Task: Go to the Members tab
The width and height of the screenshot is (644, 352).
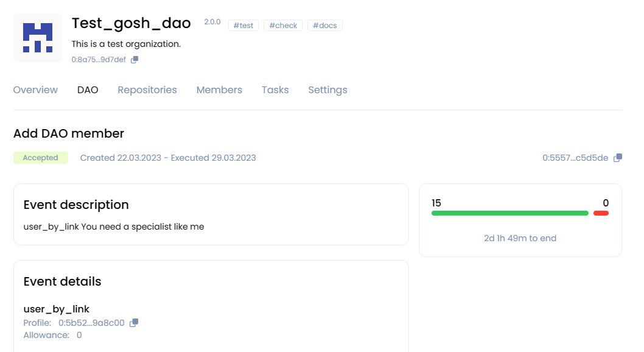Action: (219, 90)
